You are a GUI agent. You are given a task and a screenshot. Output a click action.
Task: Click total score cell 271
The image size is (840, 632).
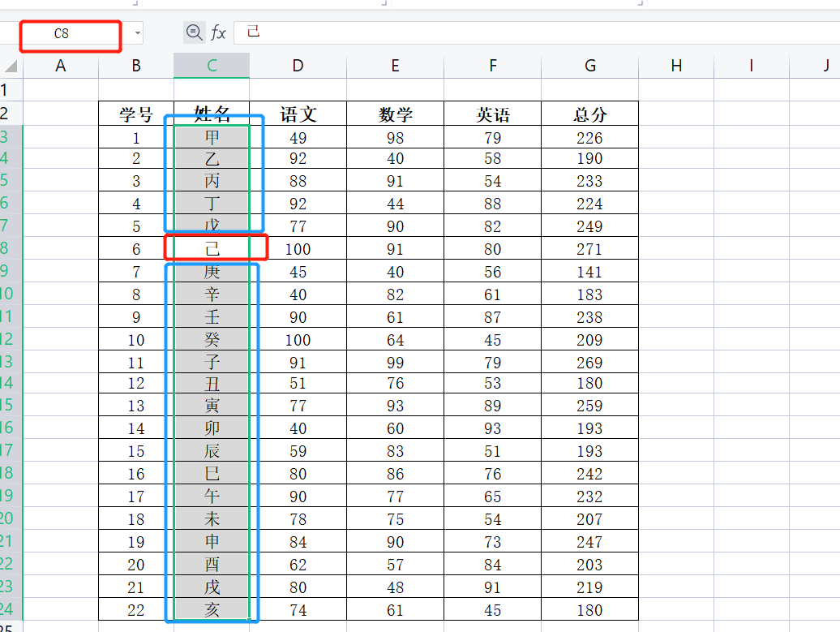click(x=589, y=249)
